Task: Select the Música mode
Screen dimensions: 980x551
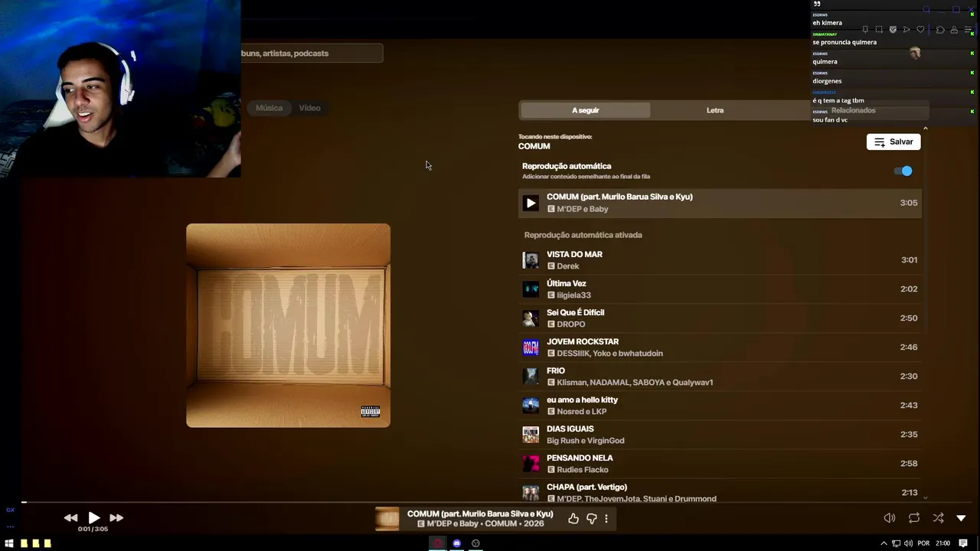Action: click(269, 108)
